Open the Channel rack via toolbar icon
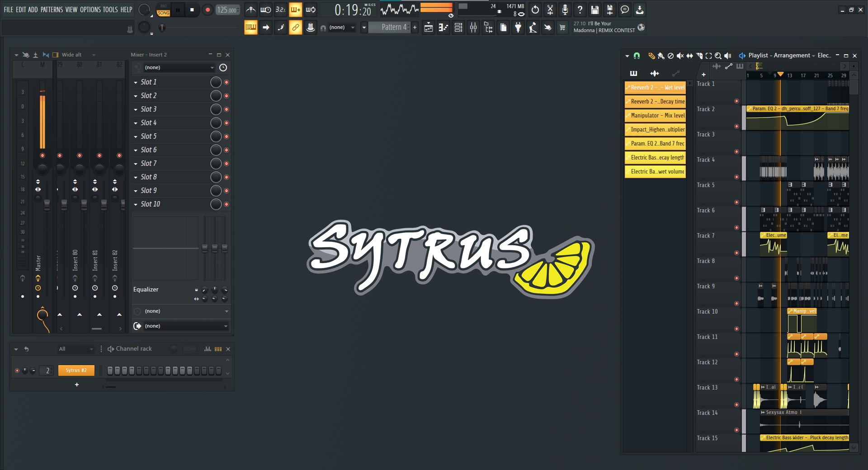The height and width of the screenshot is (470, 868). [458, 28]
